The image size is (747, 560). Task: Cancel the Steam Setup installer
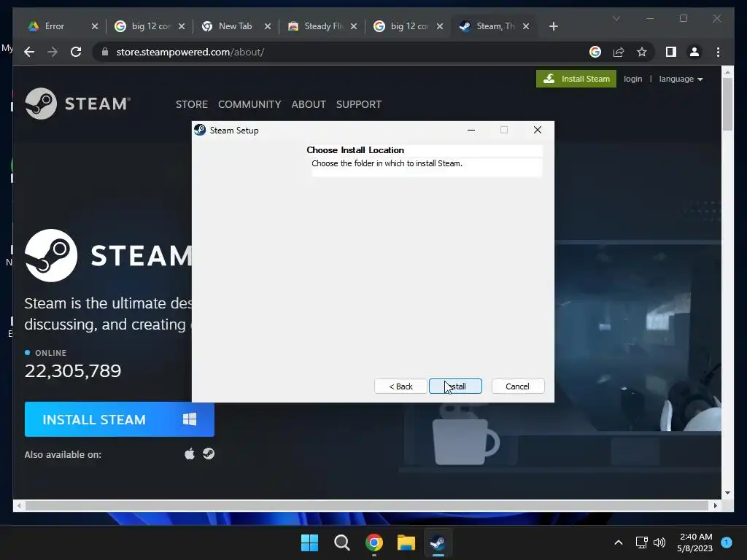coord(517,386)
